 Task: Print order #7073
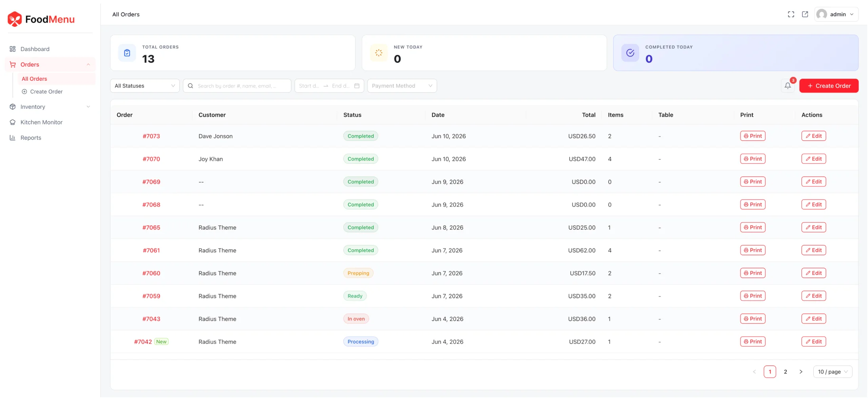tap(753, 136)
